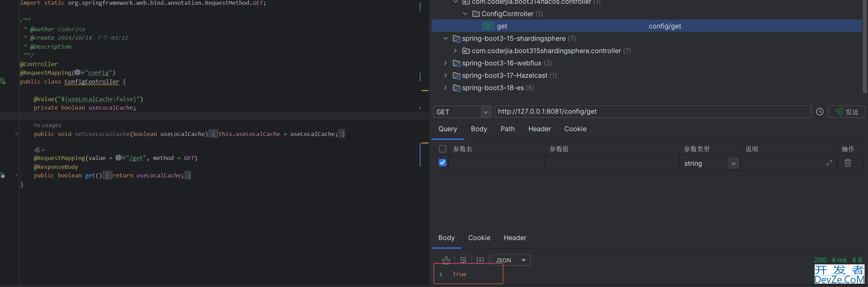The image size is (868, 287).
Task: Click the 200 status code text
Action: 820,260
